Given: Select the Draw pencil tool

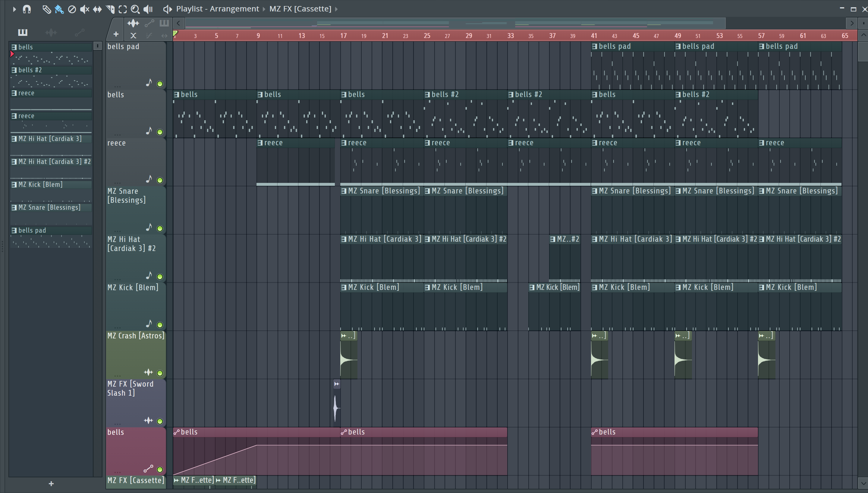Looking at the screenshot, I should [46, 9].
